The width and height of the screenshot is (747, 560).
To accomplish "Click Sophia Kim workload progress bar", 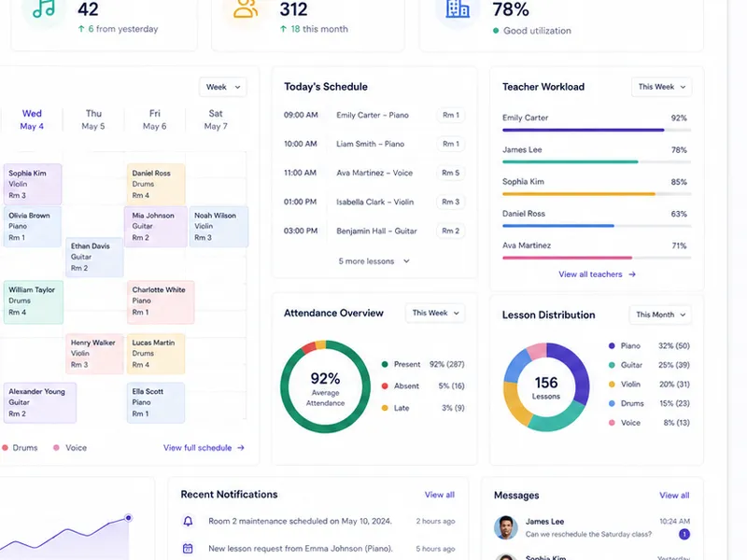I will 597,194.
